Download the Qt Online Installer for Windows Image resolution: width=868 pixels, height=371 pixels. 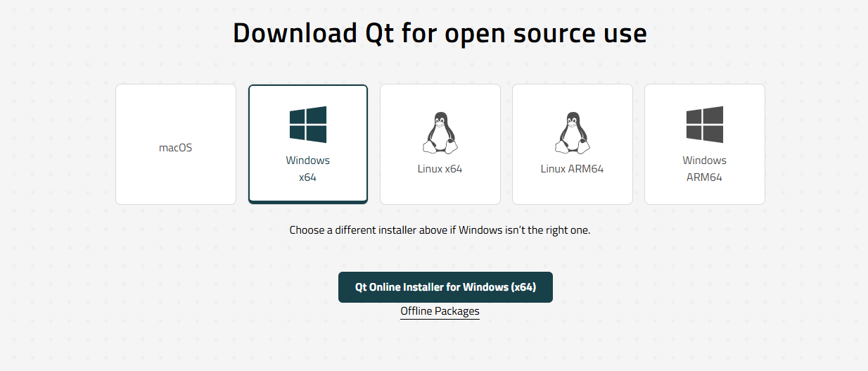click(x=445, y=287)
